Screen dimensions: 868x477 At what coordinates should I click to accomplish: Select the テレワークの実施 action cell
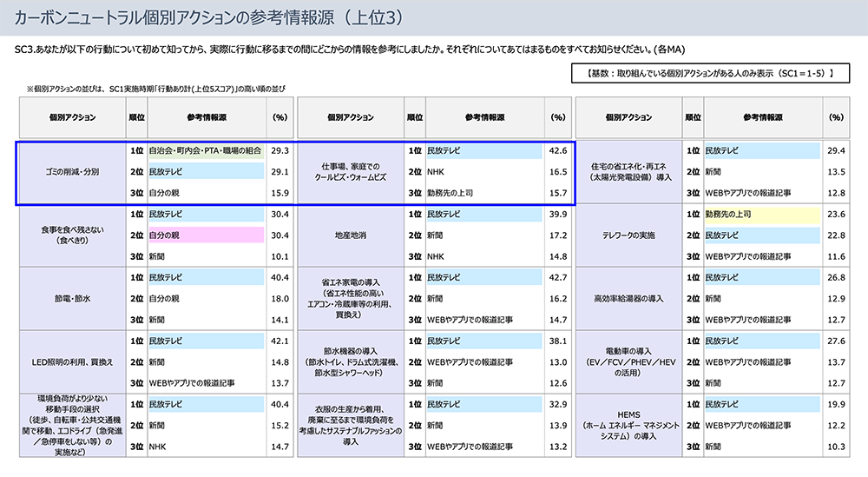click(628, 235)
